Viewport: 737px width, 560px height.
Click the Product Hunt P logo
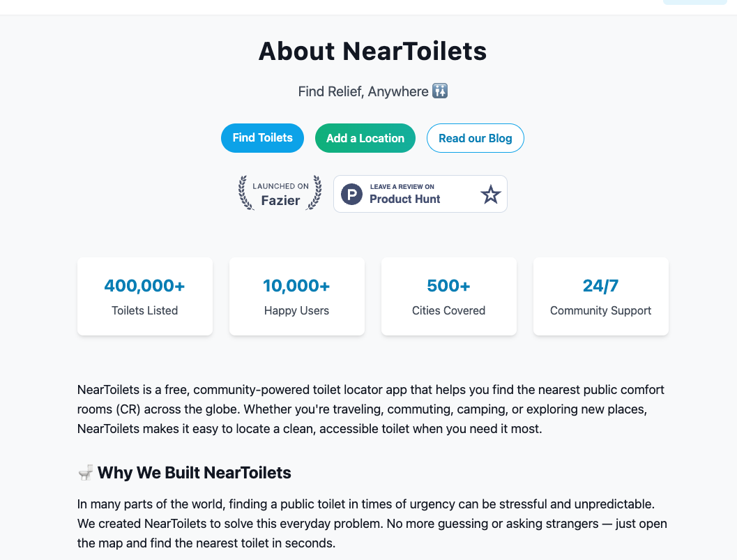[351, 194]
